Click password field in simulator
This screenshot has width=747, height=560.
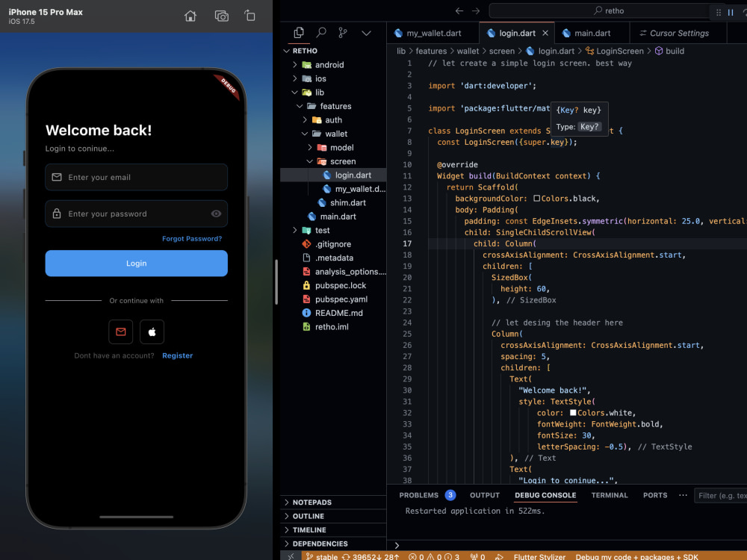(136, 214)
